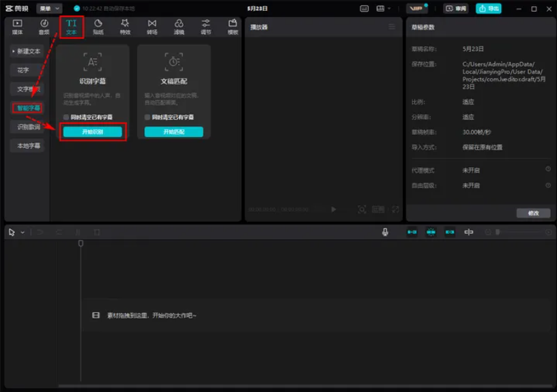Click the fullscreen icon in the player
557x392 pixels.
pos(395,209)
